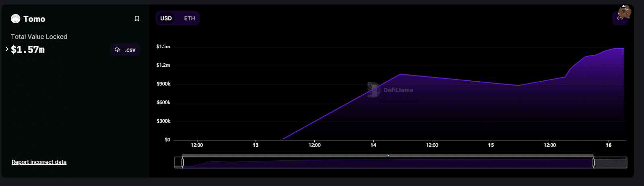Click the Tomo protocol logo icon
The height and width of the screenshot is (186, 644).
coord(16,19)
